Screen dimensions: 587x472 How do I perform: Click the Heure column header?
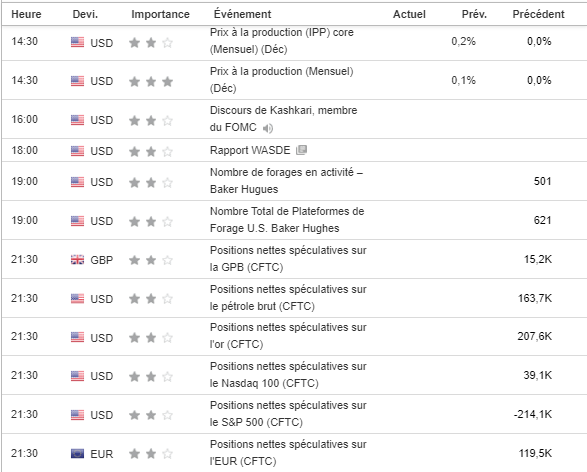coord(26,14)
